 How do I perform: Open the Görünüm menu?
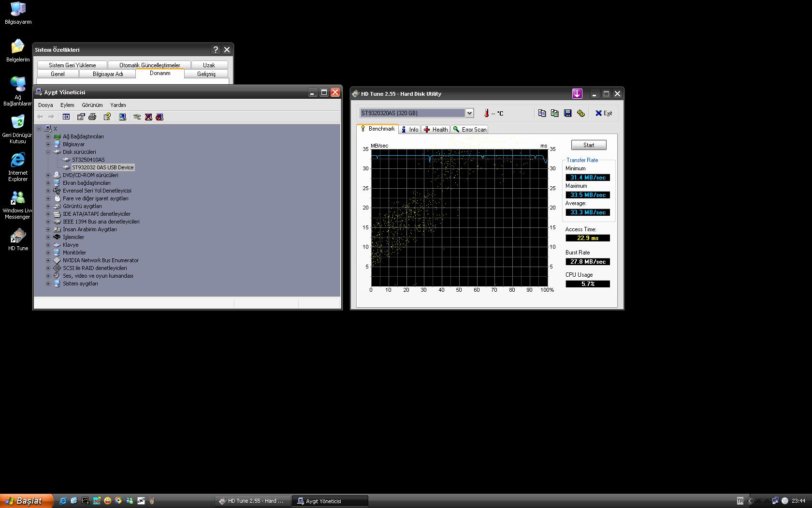click(x=92, y=105)
